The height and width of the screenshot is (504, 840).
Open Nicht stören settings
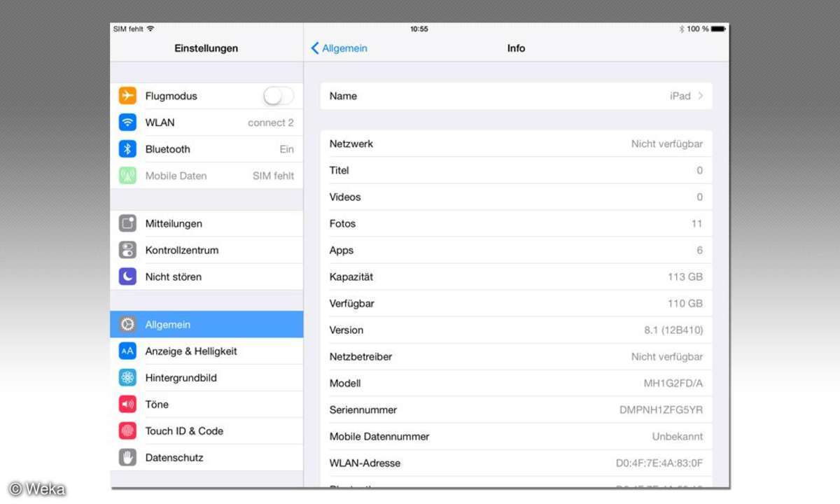206,276
